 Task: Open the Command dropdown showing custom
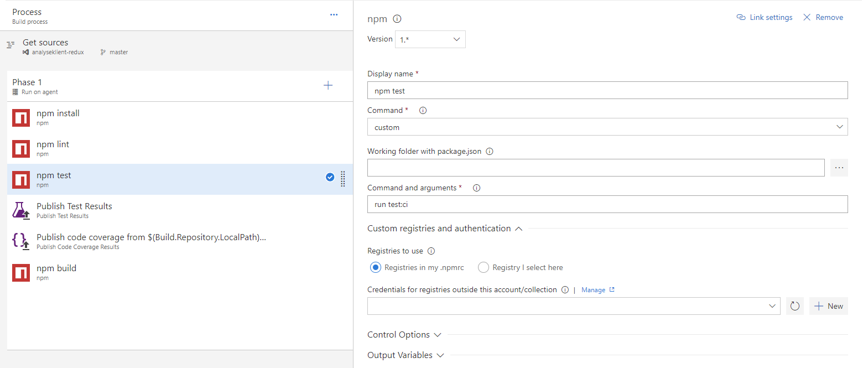607,127
